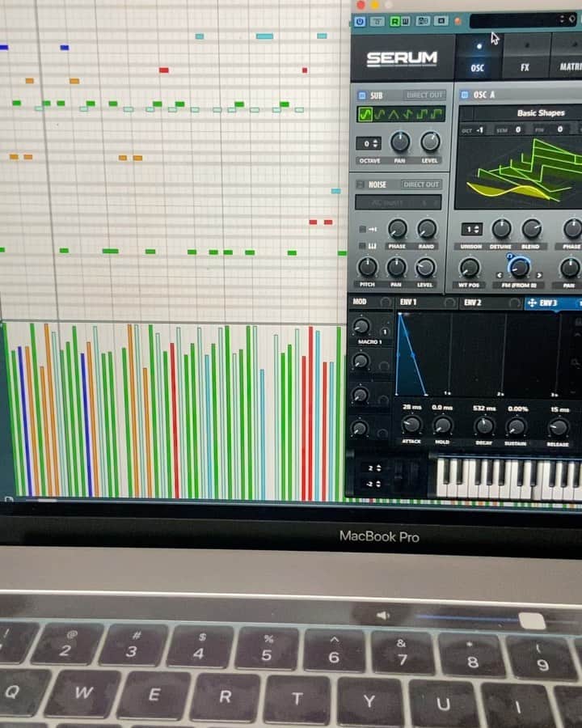Image resolution: width=582 pixels, height=728 pixels.
Task: Click the third macro knob
Action: click(361, 395)
